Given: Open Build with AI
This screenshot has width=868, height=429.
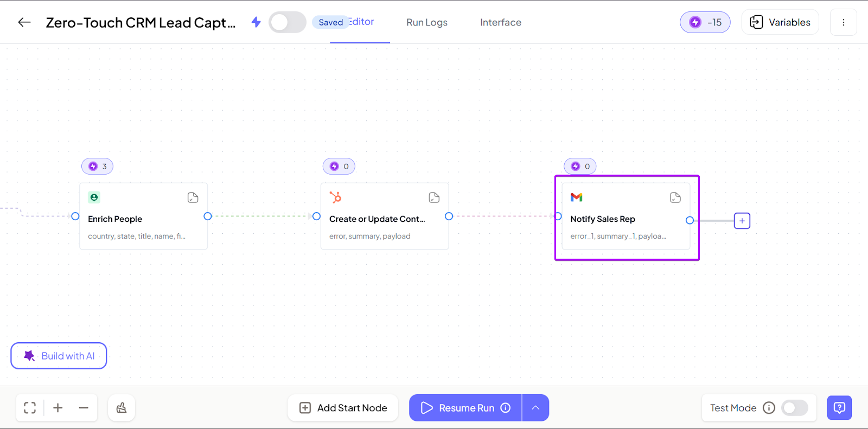Looking at the screenshot, I should [59, 356].
